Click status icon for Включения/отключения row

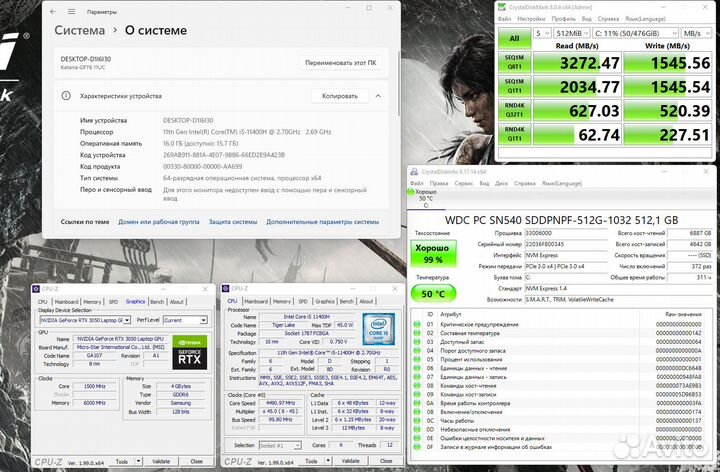point(417,412)
